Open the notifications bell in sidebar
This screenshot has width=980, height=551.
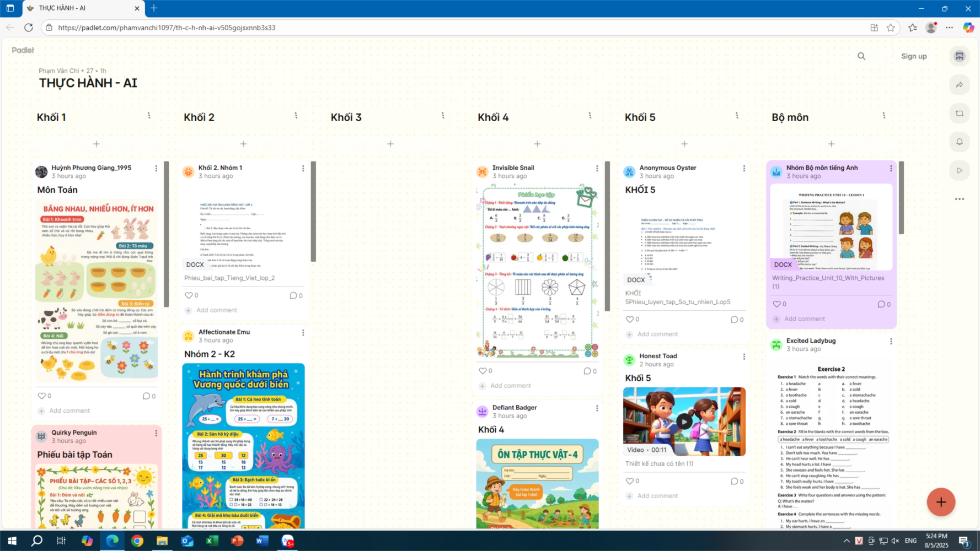point(960,142)
